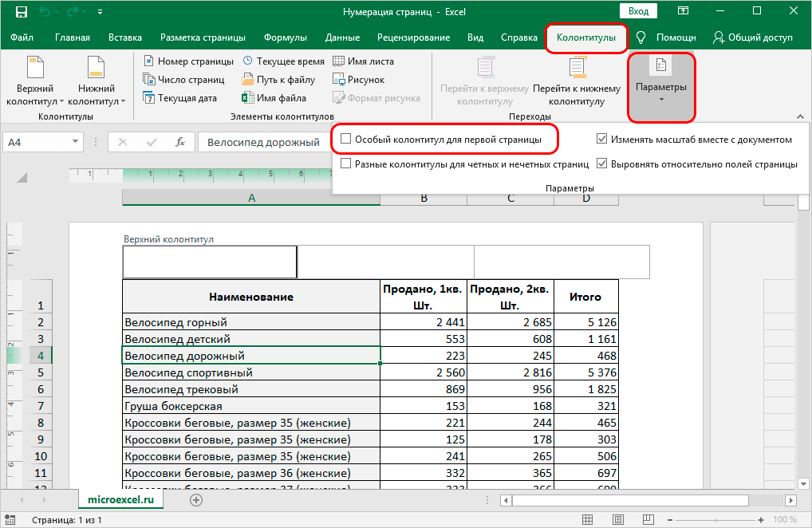Click the Вход sign-in button
This screenshot has height=528, width=812.
[639, 11]
